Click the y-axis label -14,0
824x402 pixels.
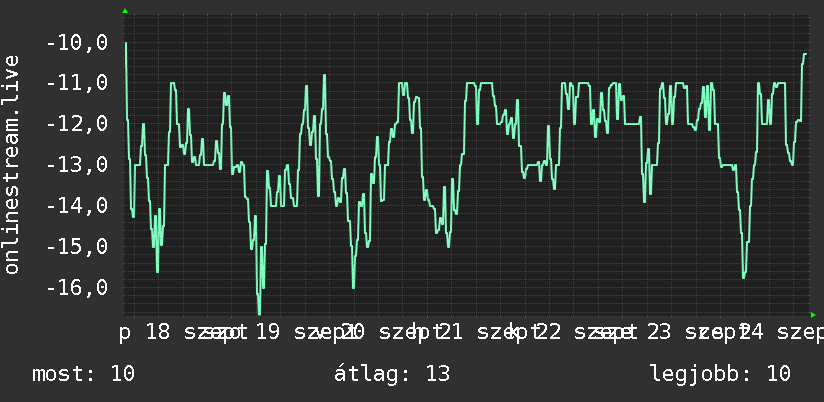(x=77, y=205)
